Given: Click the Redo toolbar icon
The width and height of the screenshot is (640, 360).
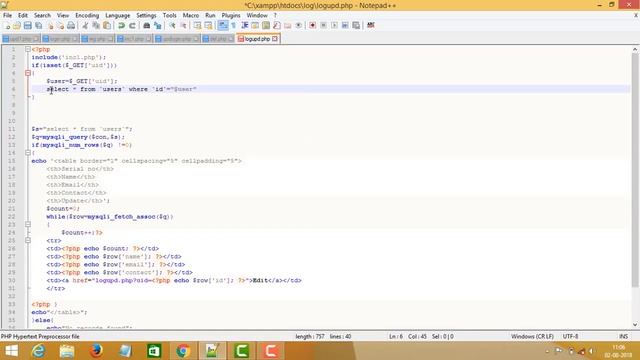Looking at the screenshot, I should click(x=132, y=25).
